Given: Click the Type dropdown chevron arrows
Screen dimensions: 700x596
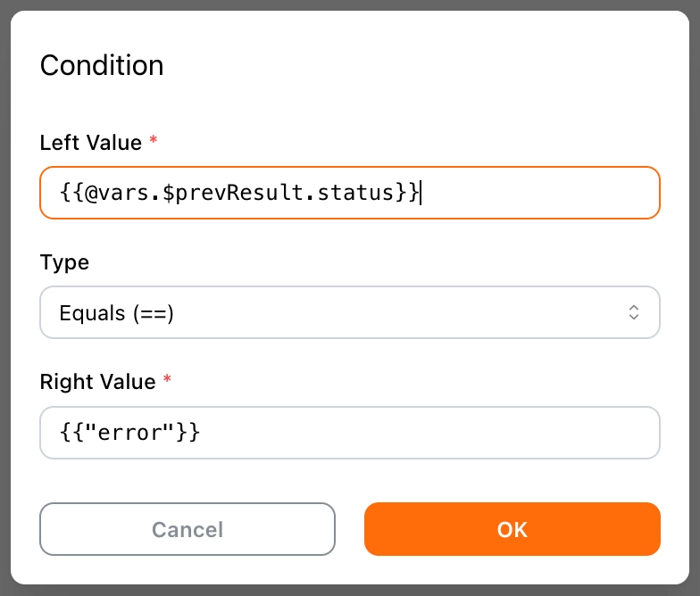Looking at the screenshot, I should 633,312.
